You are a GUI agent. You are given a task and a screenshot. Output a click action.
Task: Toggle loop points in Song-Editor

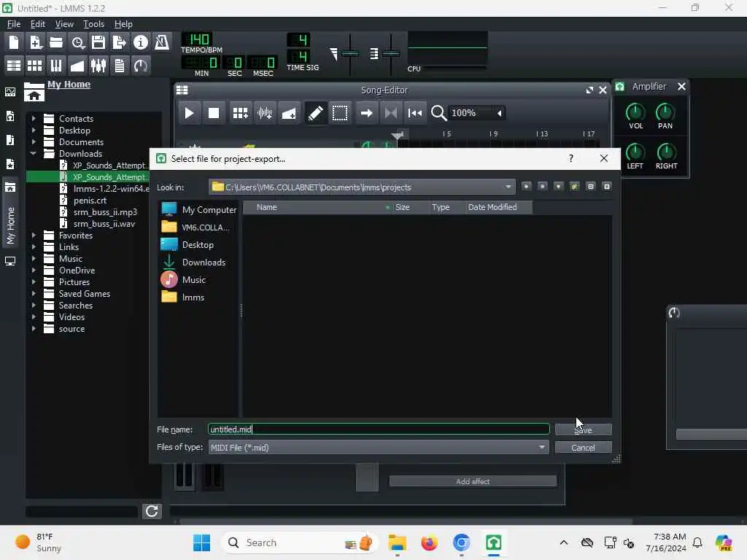coord(391,113)
